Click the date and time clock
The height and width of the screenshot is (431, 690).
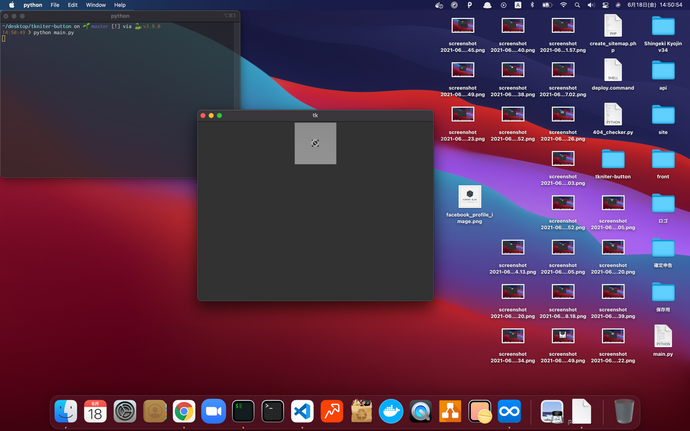654,5
